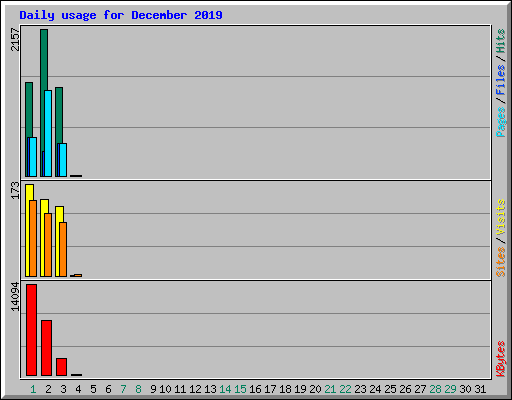This screenshot has width=512, height=400.
Task: Click day label 18 on the x-axis
Action: point(285,389)
